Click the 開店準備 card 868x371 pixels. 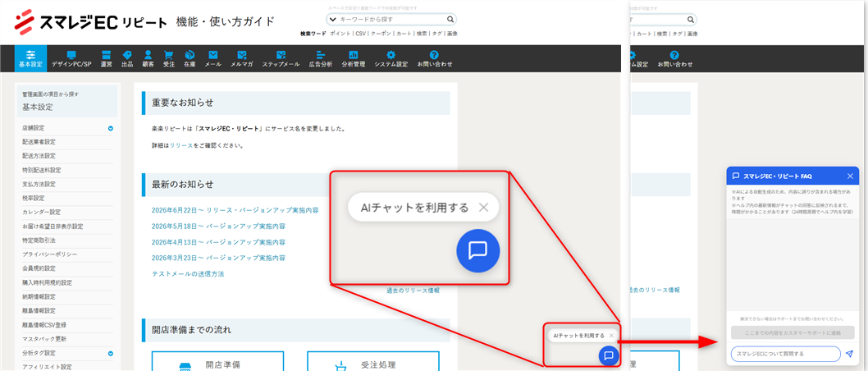[x=217, y=361]
